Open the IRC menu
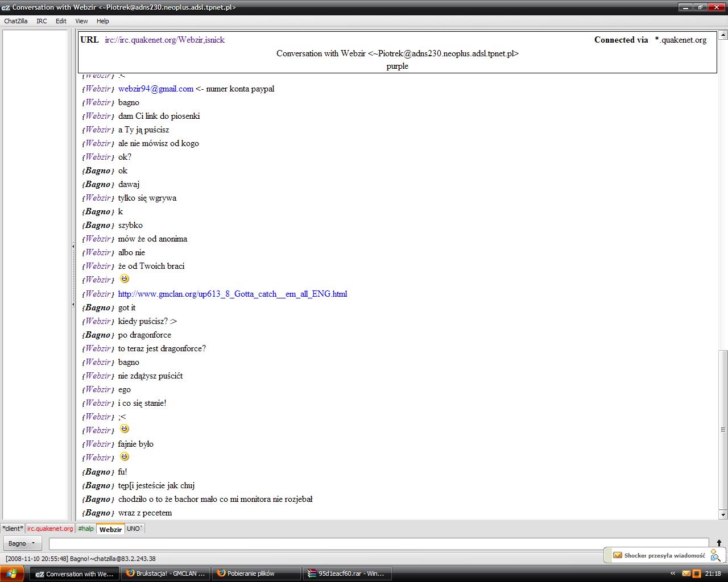728x582 pixels. pos(42,21)
